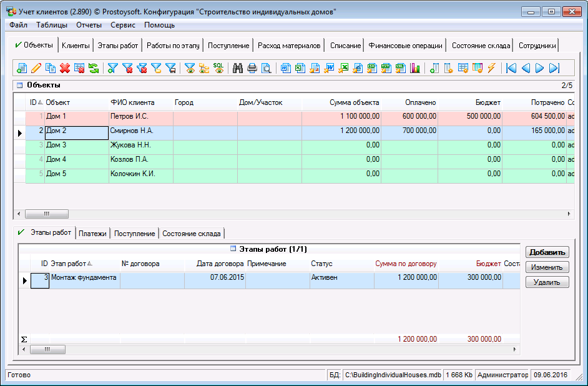Refresh table with green arrows icon
Screen dimensions: 588x386
tap(93, 68)
